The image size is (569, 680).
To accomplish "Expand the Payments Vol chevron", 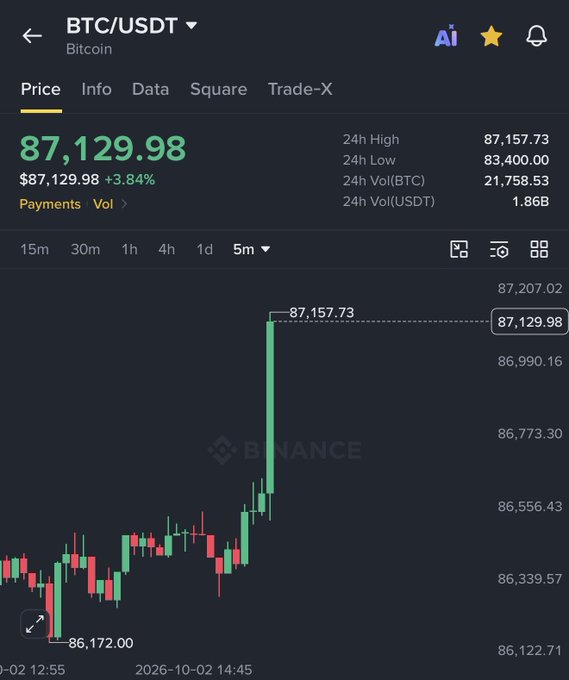I will (x=124, y=204).
